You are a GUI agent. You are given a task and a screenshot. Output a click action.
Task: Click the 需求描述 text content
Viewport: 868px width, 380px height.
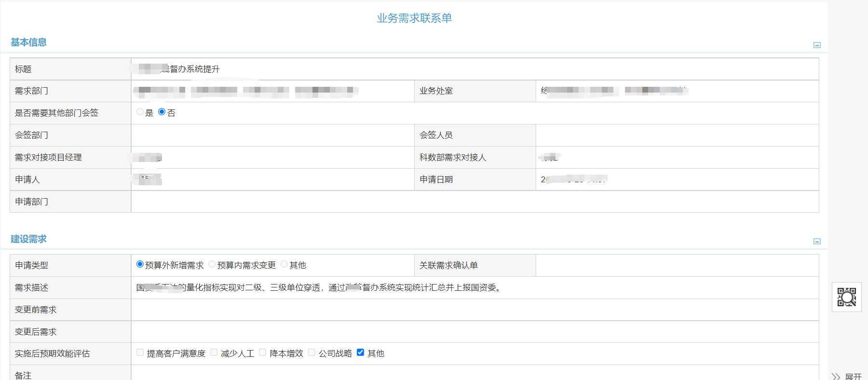319,287
